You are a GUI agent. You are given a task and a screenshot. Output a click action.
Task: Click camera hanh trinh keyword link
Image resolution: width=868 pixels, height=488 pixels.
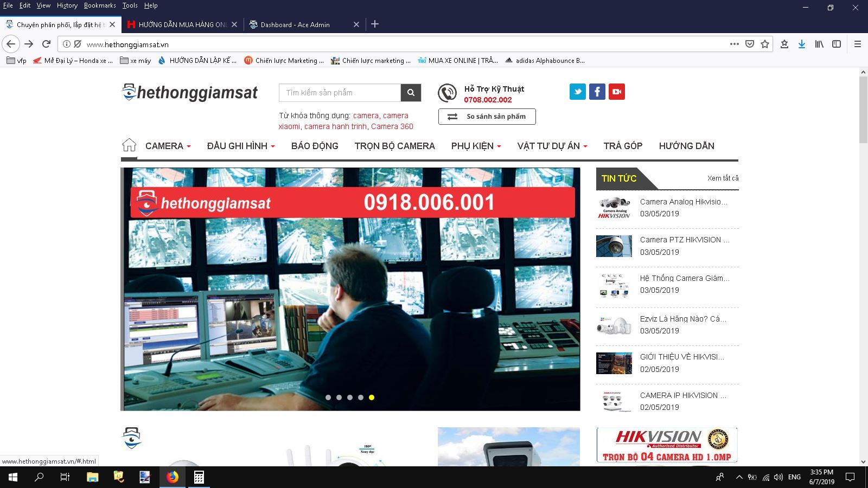coord(335,126)
